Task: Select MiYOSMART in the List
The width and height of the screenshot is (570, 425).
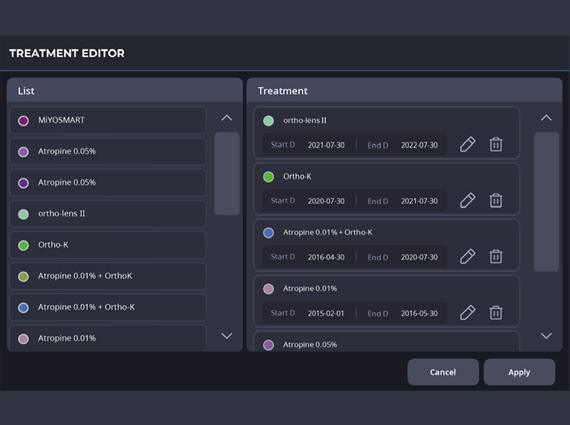Action: click(108, 120)
